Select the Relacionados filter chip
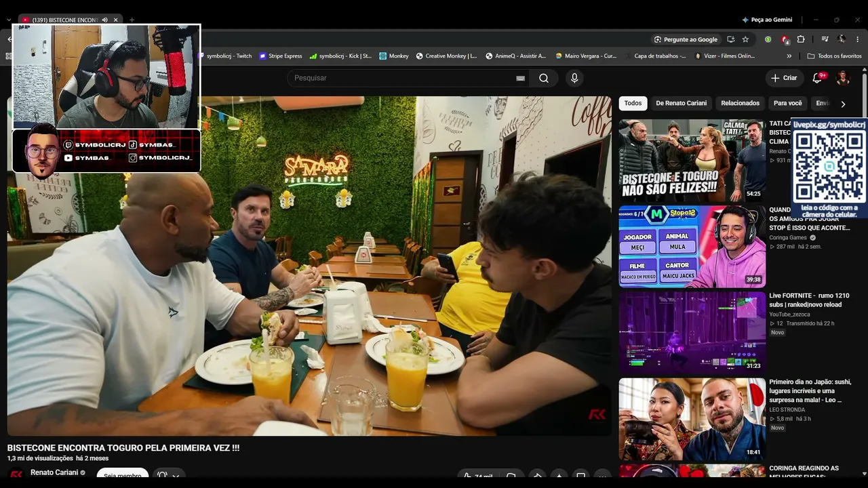This screenshot has height=488, width=868. point(740,103)
